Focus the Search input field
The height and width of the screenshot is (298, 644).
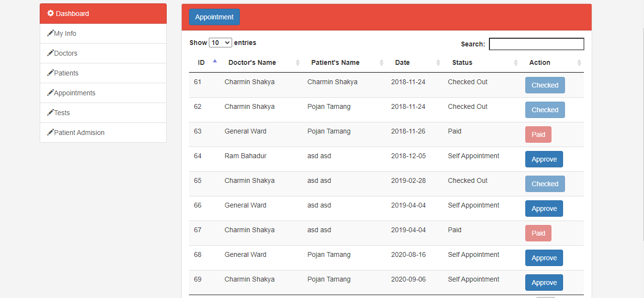tap(536, 44)
